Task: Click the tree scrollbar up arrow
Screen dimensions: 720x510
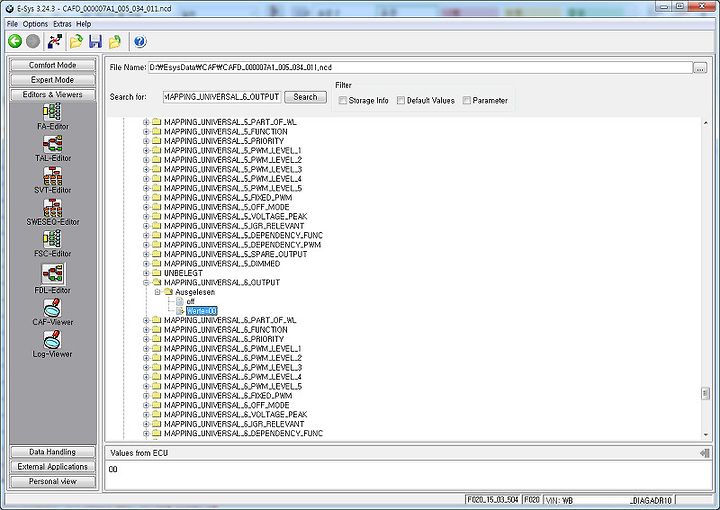Action: (705, 123)
